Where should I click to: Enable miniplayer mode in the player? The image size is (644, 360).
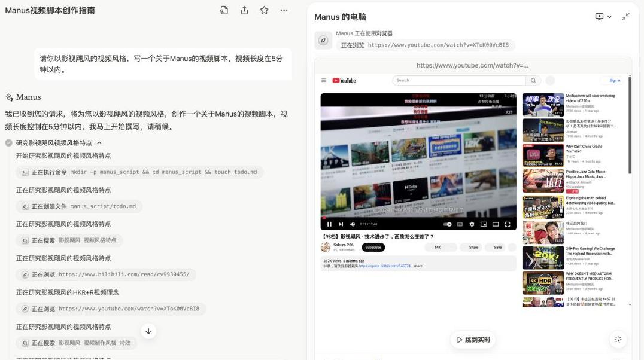(484, 224)
